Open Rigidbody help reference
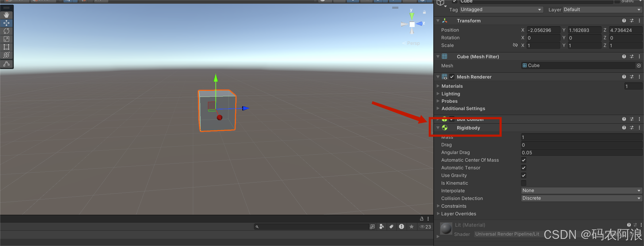Viewport: 644px width, 246px height. (624, 128)
